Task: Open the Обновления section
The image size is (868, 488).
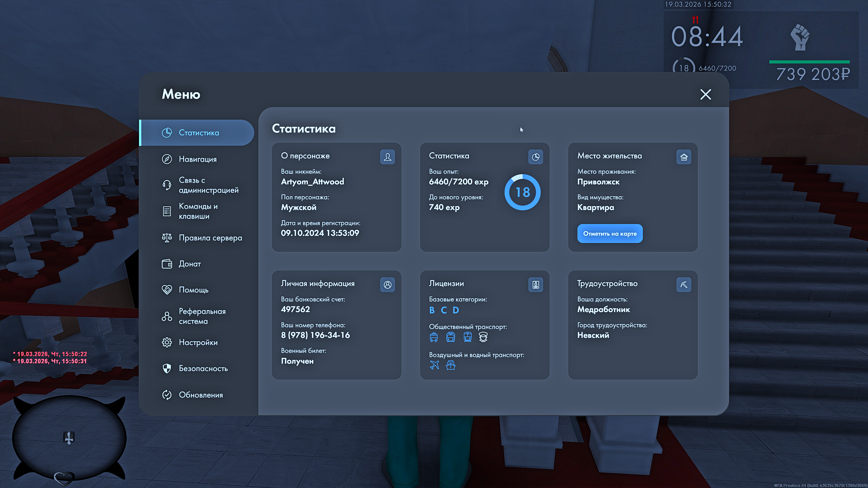Action: click(x=201, y=395)
